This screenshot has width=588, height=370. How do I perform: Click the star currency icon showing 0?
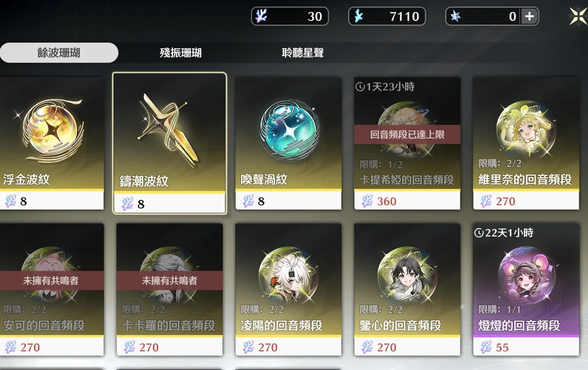tap(455, 16)
